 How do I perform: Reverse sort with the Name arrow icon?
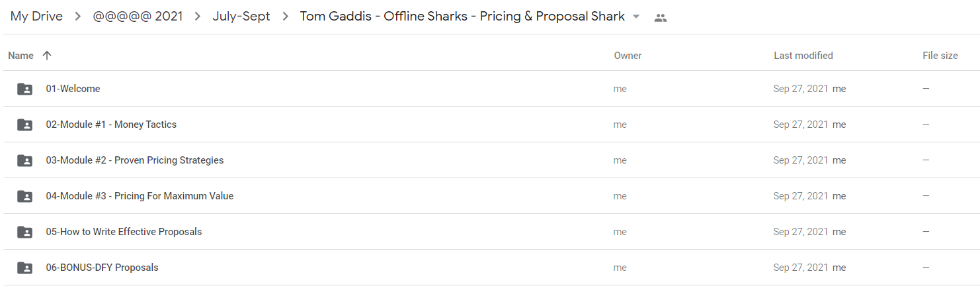click(x=47, y=56)
